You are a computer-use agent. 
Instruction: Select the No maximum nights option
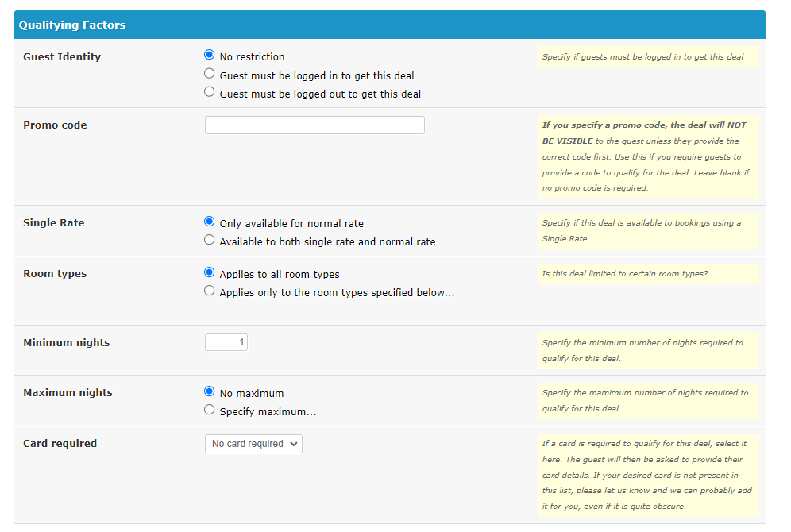(x=210, y=391)
